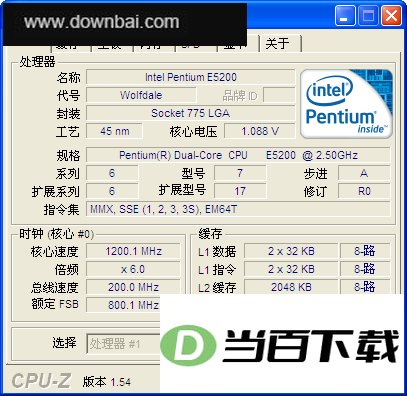Screen dimensions: 407x396
Task: Click the 扩展型号 value 17
Action: (x=240, y=191)
